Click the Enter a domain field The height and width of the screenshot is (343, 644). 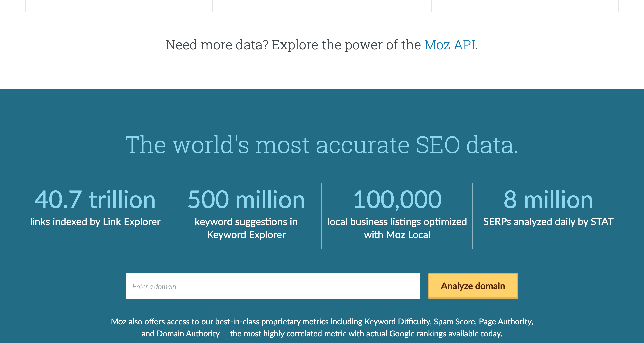pos(273,286)
